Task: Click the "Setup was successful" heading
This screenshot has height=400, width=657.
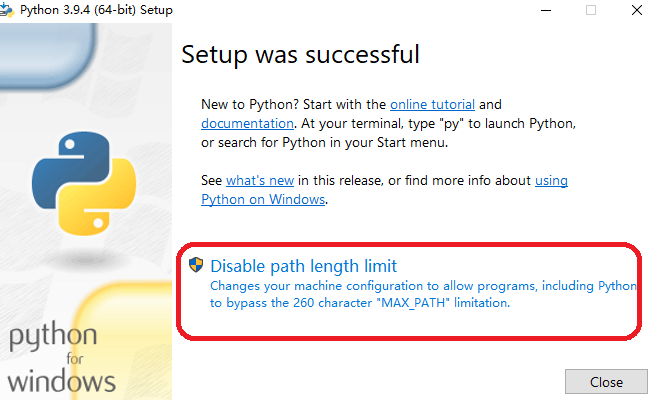Action: point(300,54)
